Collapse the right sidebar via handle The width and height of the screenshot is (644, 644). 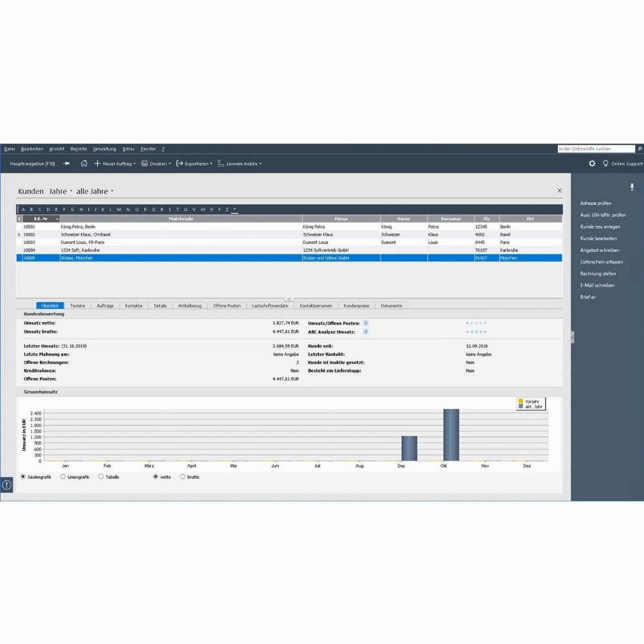tap(572, 337)
